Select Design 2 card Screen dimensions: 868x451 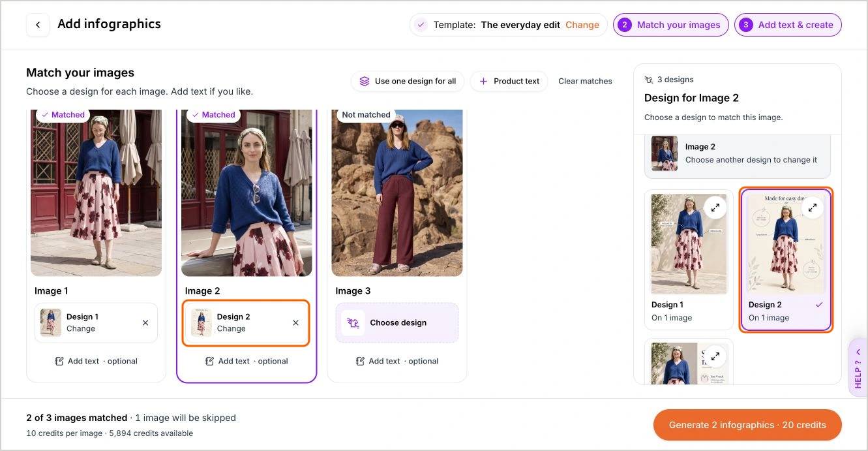[786, 259]
